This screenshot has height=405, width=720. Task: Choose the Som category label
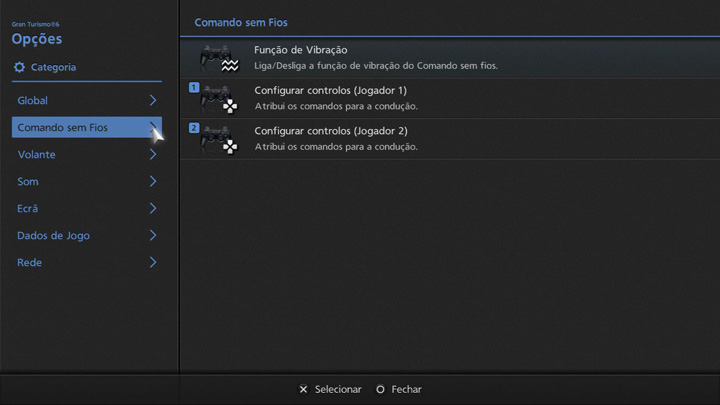pos(28,182)
